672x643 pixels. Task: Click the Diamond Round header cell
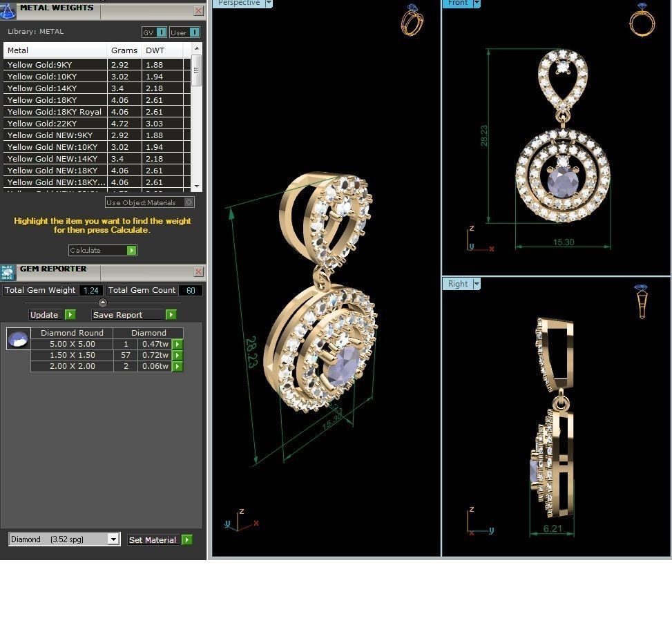pyautogui.click(x=72, y=333)
